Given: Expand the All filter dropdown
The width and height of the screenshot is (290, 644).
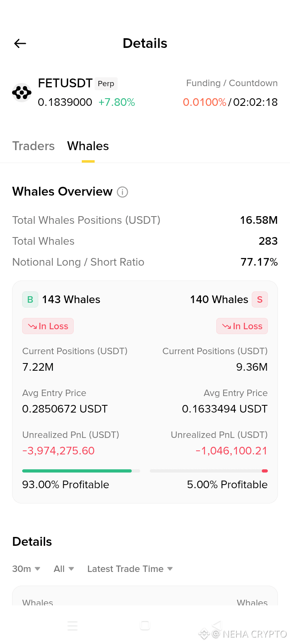Looking at the screenshot, I should pos(64,569).
